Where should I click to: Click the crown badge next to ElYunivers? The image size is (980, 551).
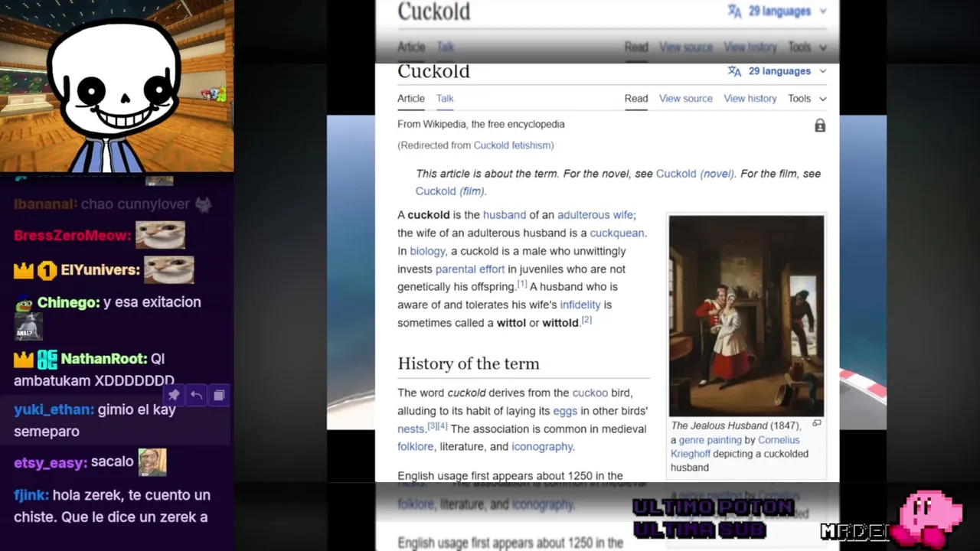pos(24,270)
